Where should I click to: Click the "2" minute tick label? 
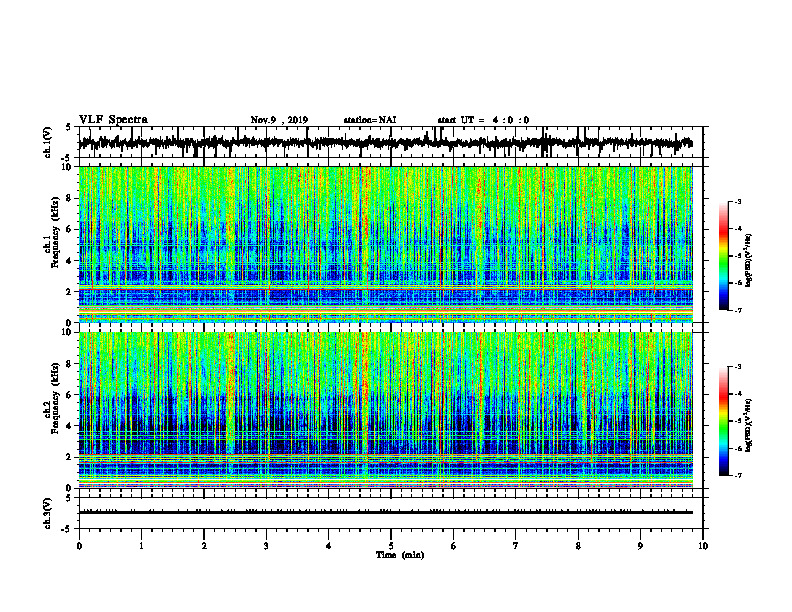coord(204,546)
